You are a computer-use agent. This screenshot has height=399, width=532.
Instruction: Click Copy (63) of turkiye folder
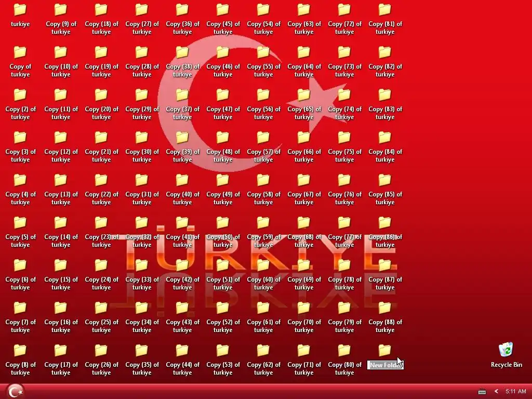(x=303, y=9)
